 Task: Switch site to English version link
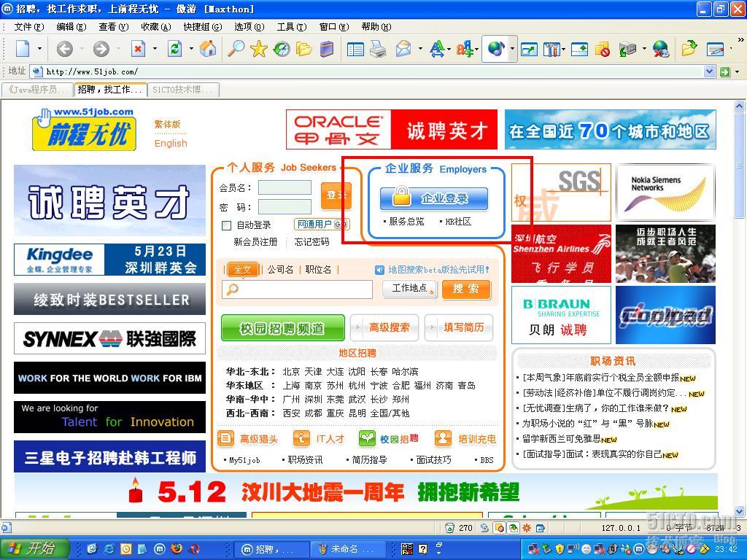coord(171,144)
